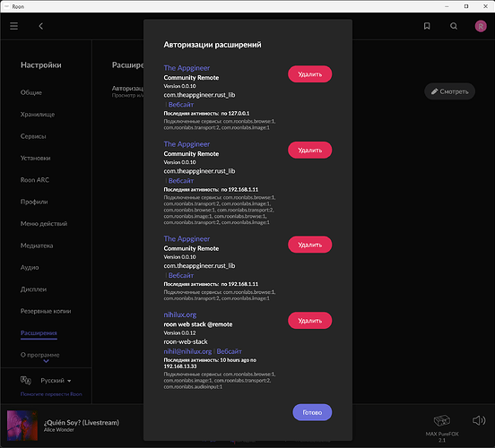
Task: Select the MAX PureFOX 2.1 zone icon
Action: coord(442,420)
